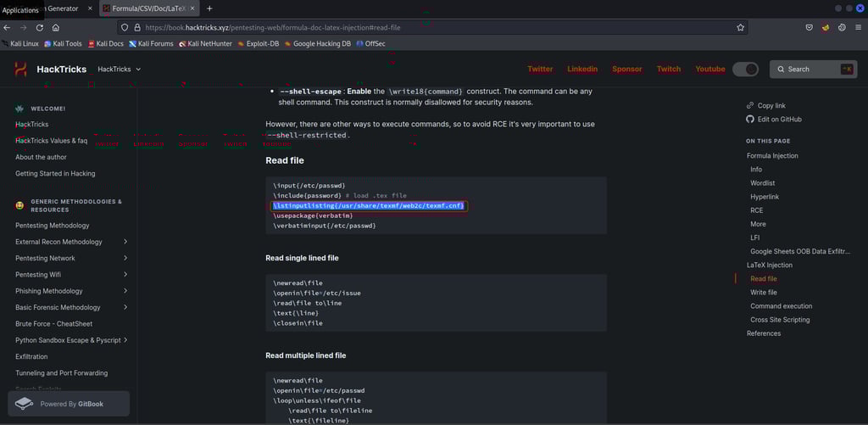Open Getting Started in Hacking
This screenshot has height=425, width=868.
[x=55, y=173]
